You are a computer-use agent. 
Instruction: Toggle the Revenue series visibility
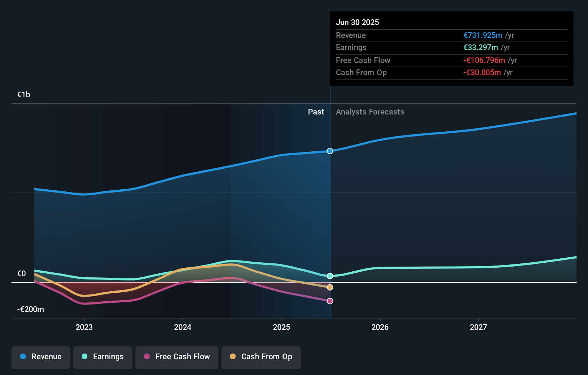(40, 357)
